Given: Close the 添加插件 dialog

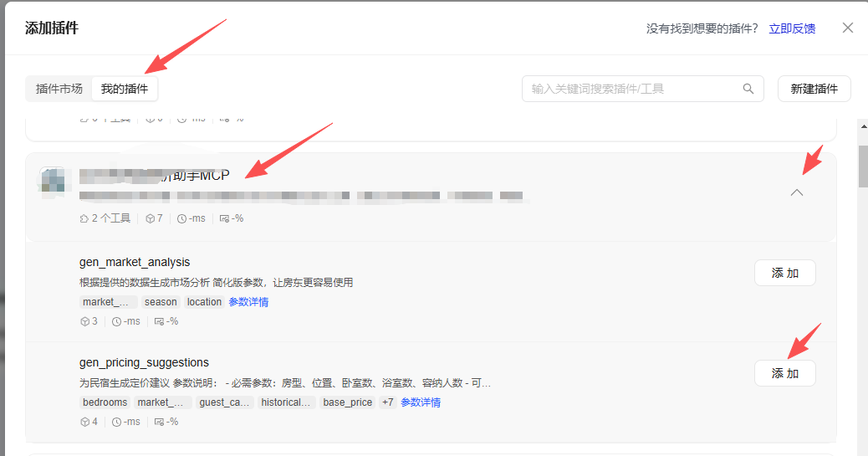Looking at the screenshot, I should click(848, 28).
